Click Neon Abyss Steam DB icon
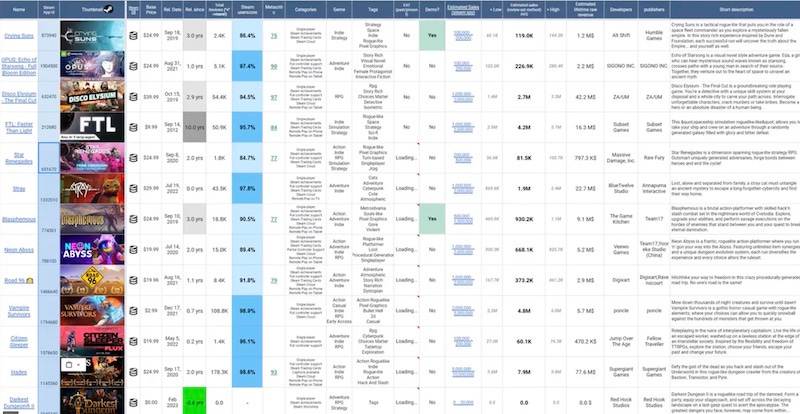 133,250
